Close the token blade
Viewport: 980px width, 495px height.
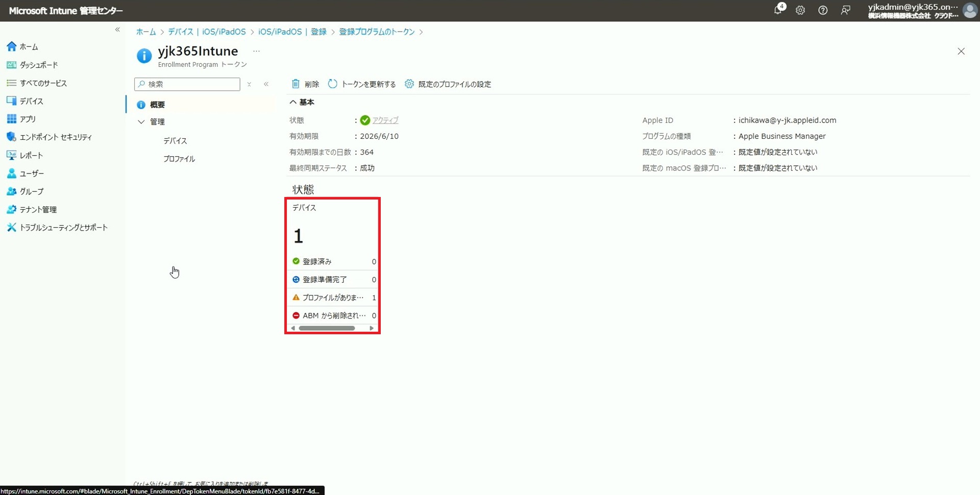(x=961, y=51)
